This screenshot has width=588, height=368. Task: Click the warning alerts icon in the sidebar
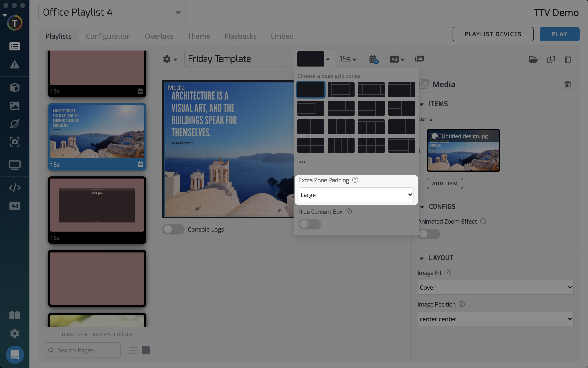[x=15, y=65]
